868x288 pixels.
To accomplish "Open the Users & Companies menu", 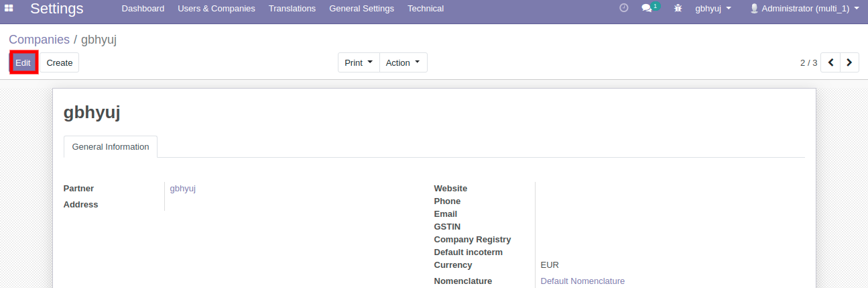I will tap(216, 9).
